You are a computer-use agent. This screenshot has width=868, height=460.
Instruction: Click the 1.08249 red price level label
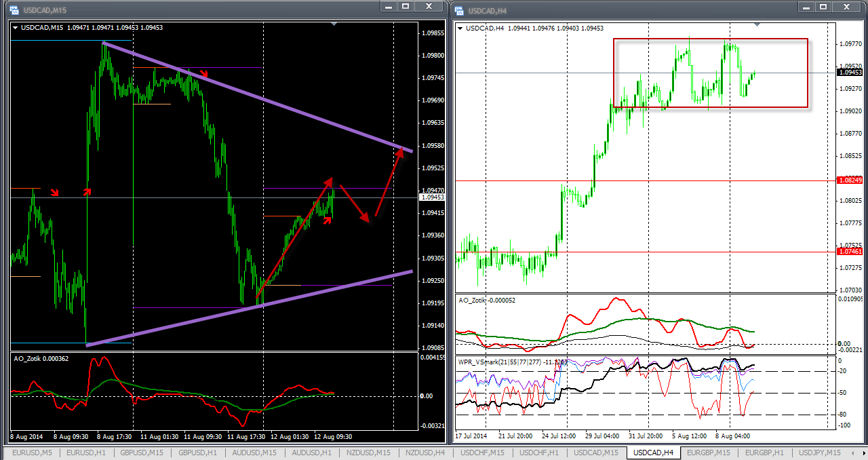pyautogui.click(x=850, y=181)
